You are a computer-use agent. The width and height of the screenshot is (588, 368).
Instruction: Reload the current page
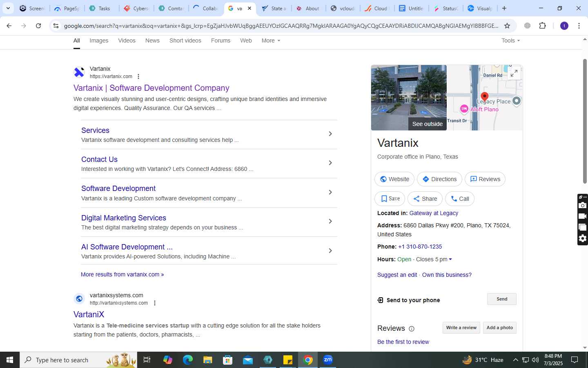[x=38, y=26]
